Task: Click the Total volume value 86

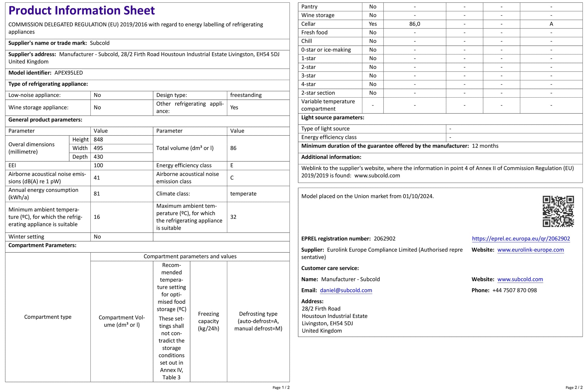Action: click(233, 148)
